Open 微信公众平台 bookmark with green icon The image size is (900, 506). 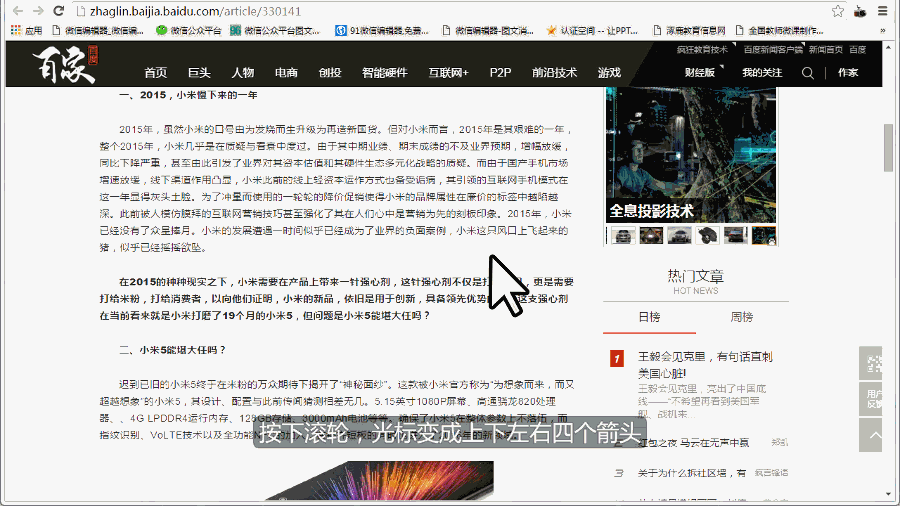click(188, 30)
